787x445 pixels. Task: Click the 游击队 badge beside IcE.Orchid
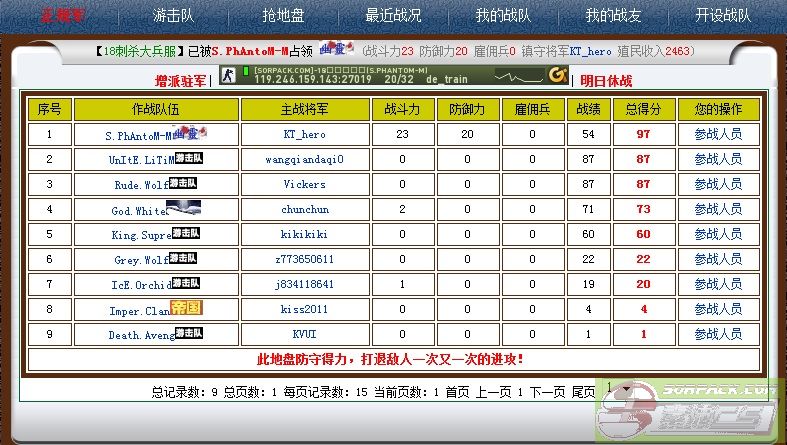pyautogui.click(x=187, y=283)
